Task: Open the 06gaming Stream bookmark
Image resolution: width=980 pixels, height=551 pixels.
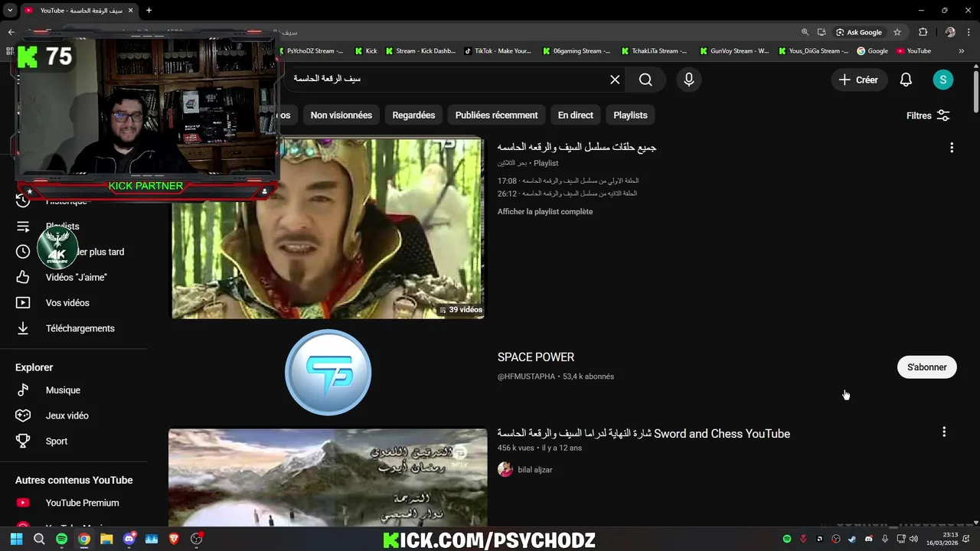Action: [x=577, y=51]
